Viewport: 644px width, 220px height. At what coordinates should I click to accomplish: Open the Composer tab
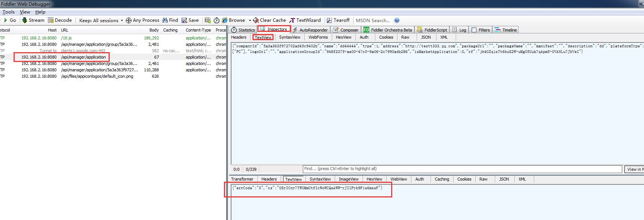[345, 30]
